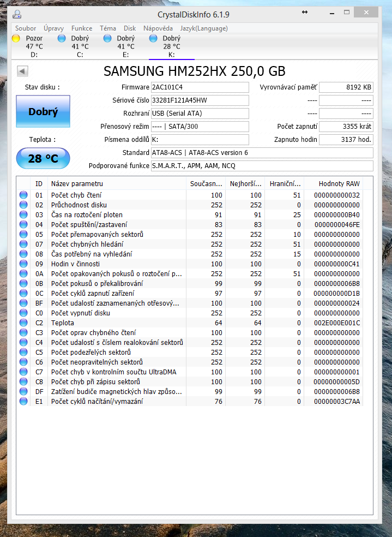
Task: Click status orb for attribute C2 Teplota
Action: [x=23, y=323]
